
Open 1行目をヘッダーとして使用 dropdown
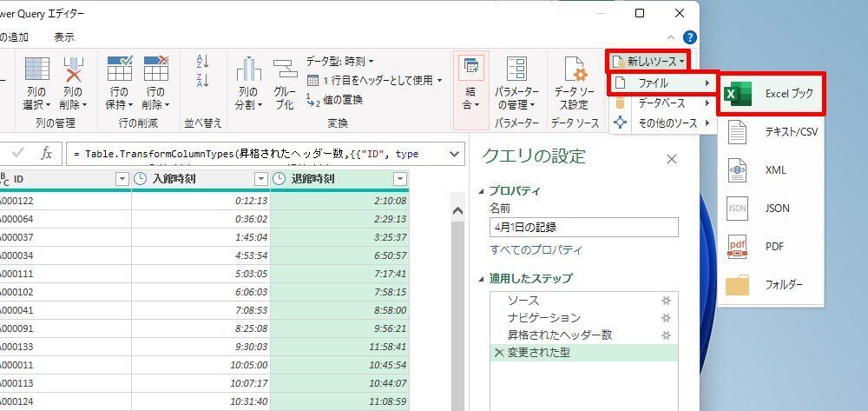click(375, 80)
